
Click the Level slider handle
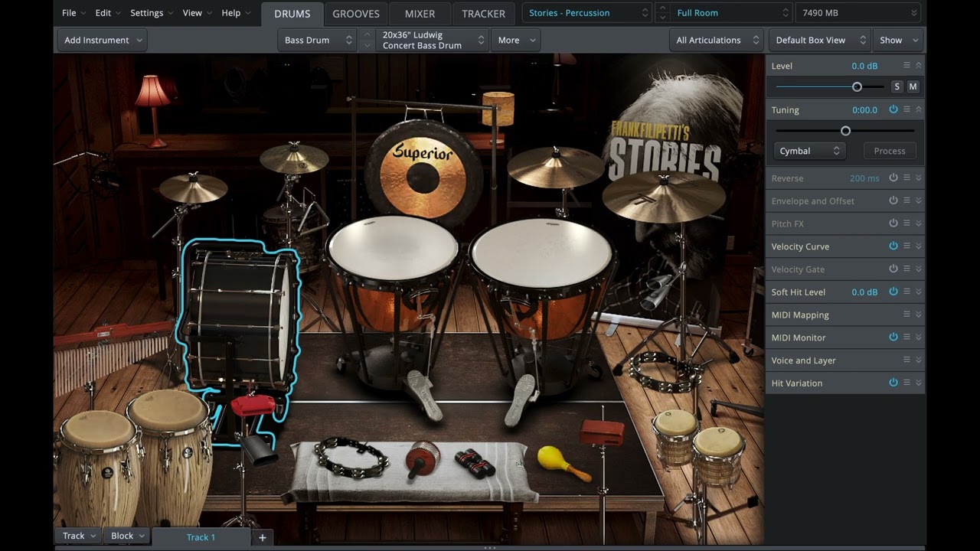coord(857,86)
